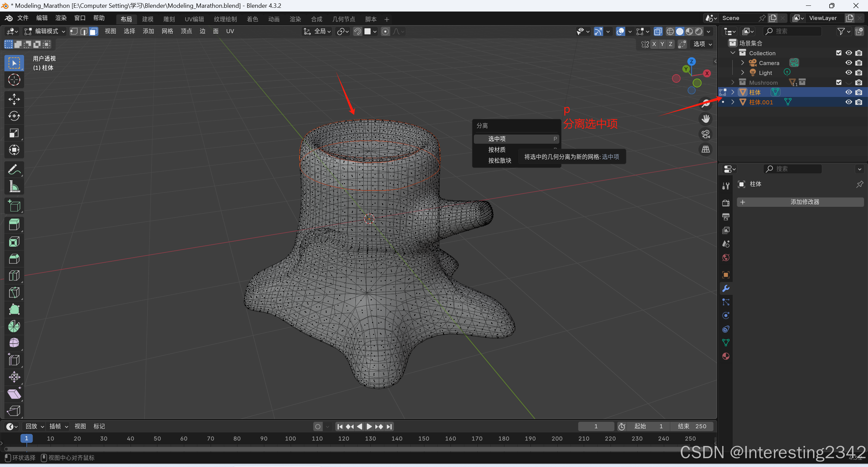The image size is (868, 467).
Task: Toggle visibility of 柱体.001 object
Action: coord(848,102)
